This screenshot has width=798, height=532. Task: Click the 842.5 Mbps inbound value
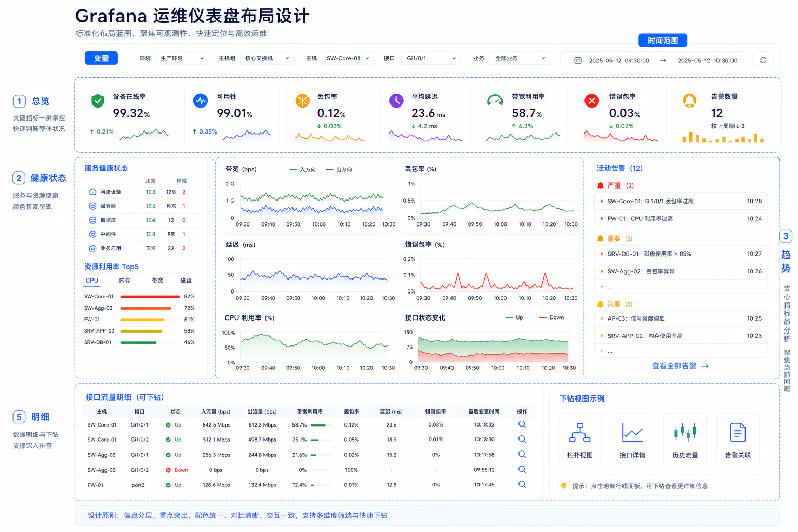(216, 425)
